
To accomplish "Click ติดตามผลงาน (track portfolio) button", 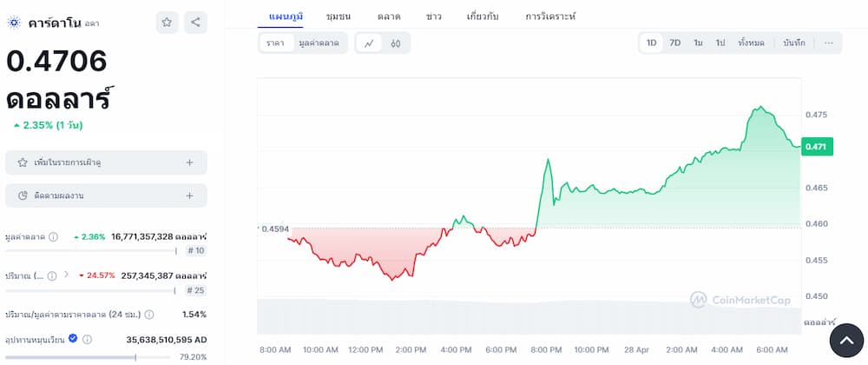I will (106, 196).
